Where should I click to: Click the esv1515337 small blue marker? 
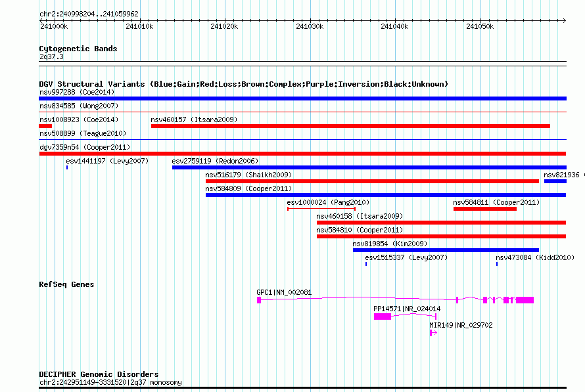[x=366, y=264]
